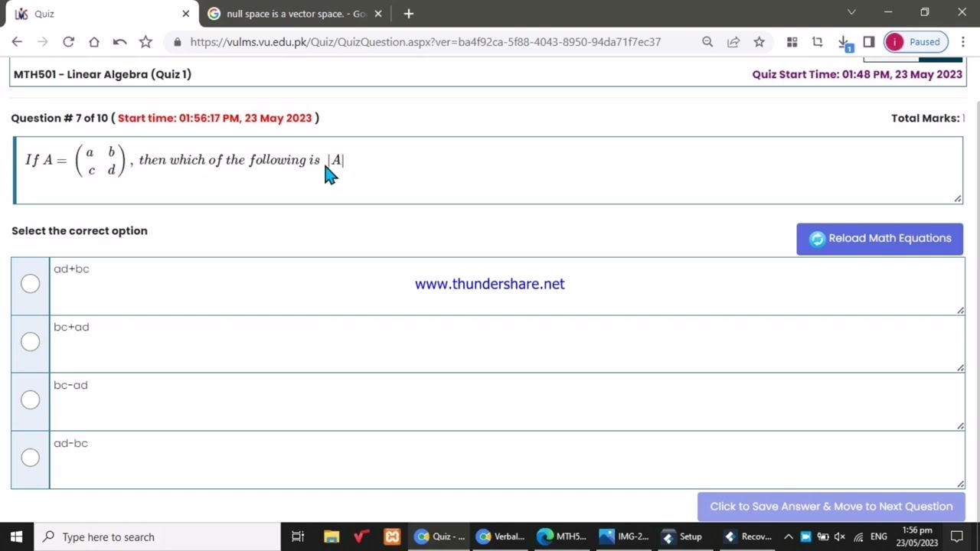
Task: Open the Quiz Chrome taskbar window
Action: pos(439,536)
